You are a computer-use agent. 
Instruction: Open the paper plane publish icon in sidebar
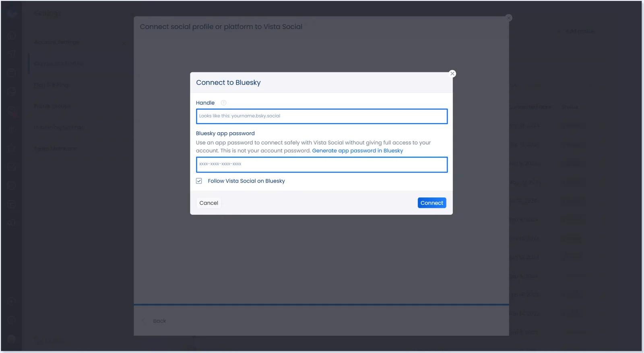coord(12,54)
